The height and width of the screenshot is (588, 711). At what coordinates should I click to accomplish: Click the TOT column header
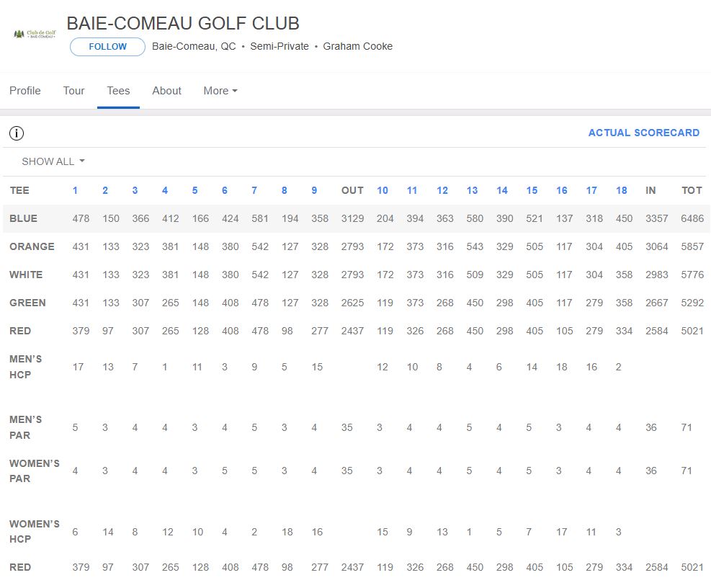click(x=692, y=190)
